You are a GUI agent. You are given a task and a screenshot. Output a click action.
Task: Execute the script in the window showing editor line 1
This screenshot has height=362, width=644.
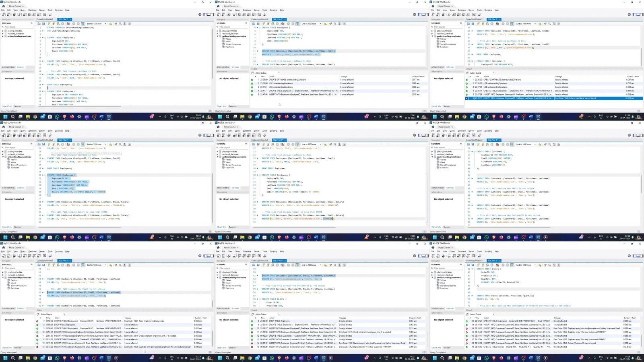49,24
